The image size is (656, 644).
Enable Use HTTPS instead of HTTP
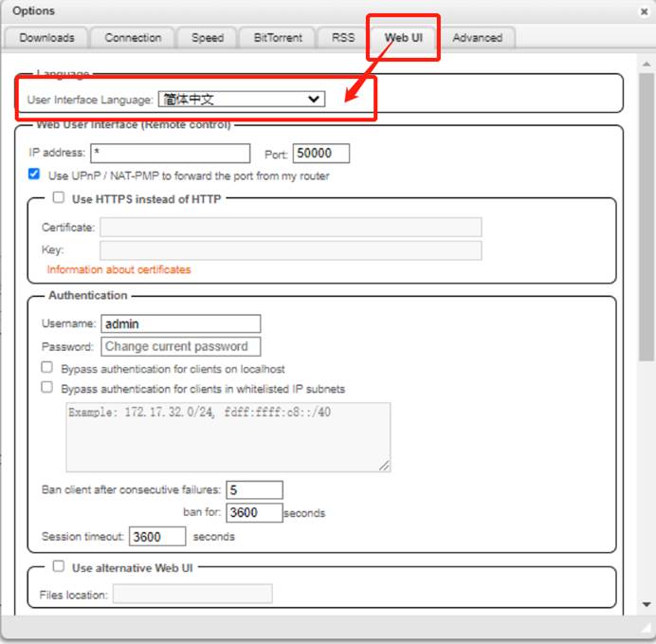pos(59,198)
